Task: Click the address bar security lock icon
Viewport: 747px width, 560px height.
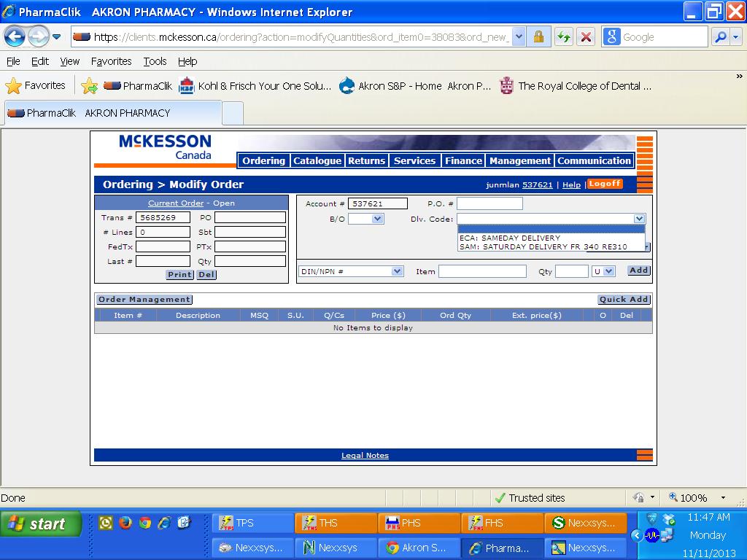Action: coord(538,36)
